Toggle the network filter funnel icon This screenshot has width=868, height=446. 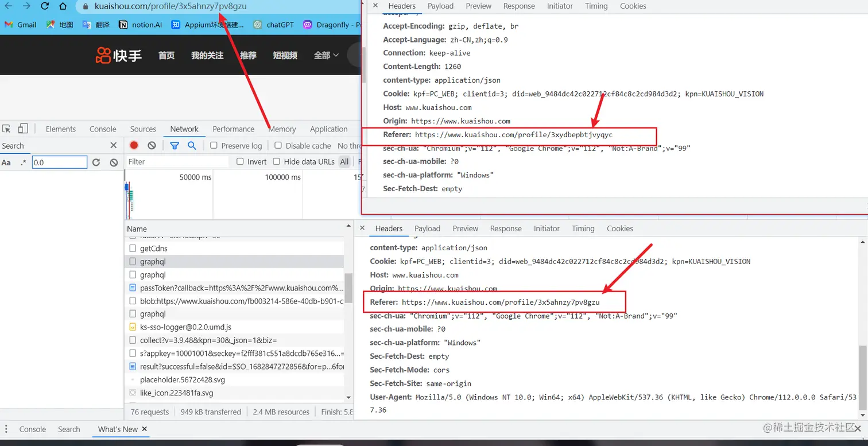click(175, 146)
